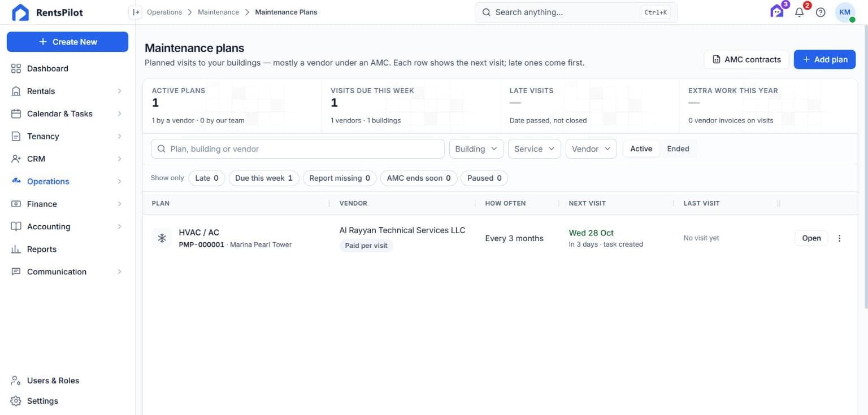Switch to the Ended plans tab
The height and width of the screenshot is (415, 868).
click(x=678, y=149)
